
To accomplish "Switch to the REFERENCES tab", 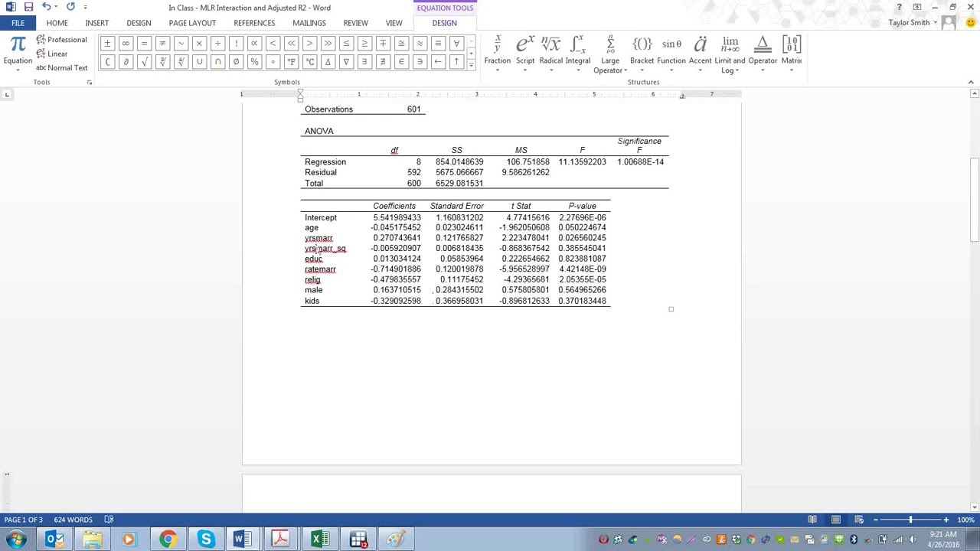I will click(254, 23).
